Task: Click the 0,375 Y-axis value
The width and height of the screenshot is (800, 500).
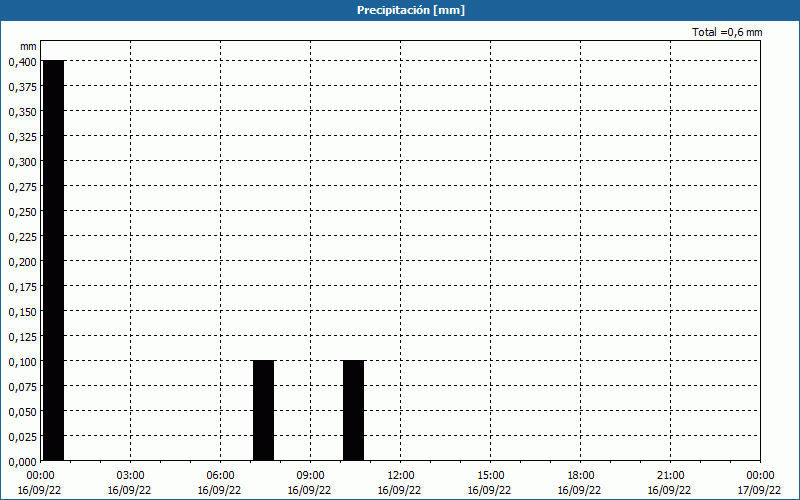Action: pos(22,87)
